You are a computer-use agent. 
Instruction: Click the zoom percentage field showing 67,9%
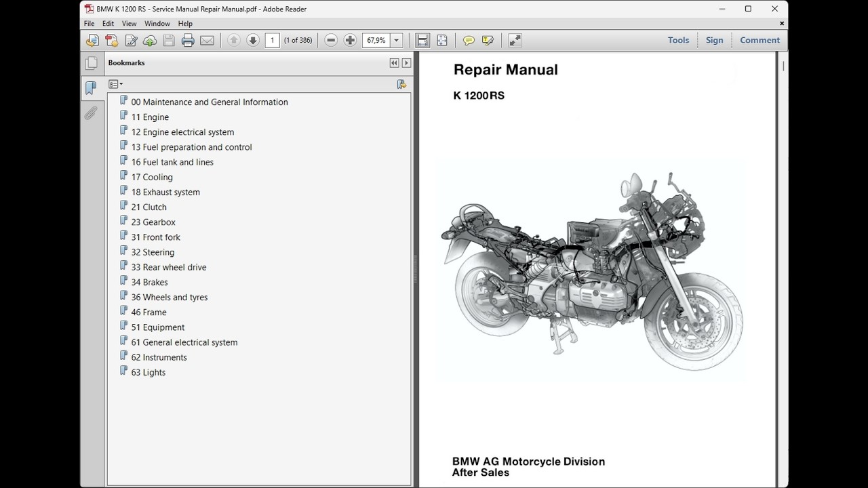[376, 41]
